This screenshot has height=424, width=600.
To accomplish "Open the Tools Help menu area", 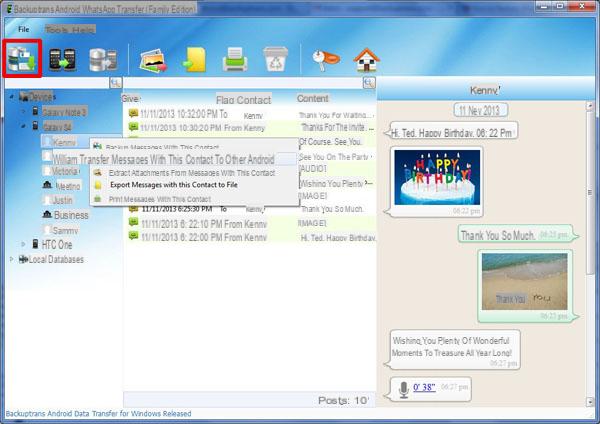I will pyautogui.click(x=70, y=29).
